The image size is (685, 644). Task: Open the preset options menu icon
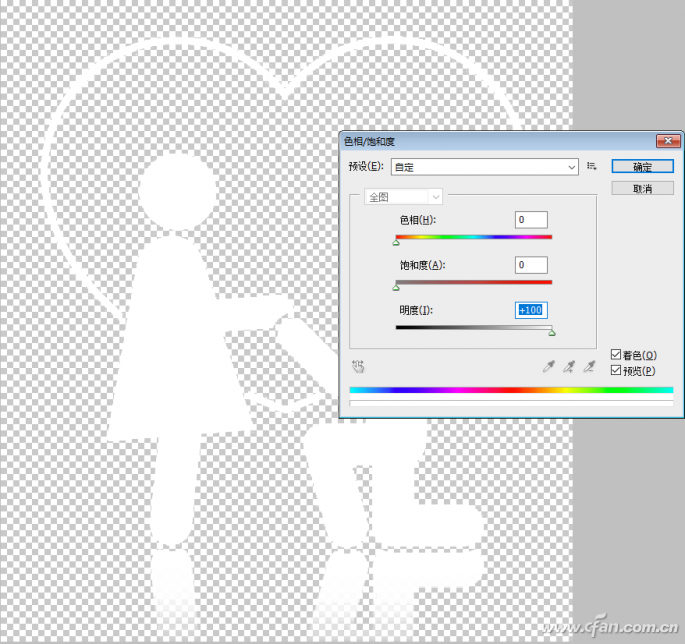[592, 166]
